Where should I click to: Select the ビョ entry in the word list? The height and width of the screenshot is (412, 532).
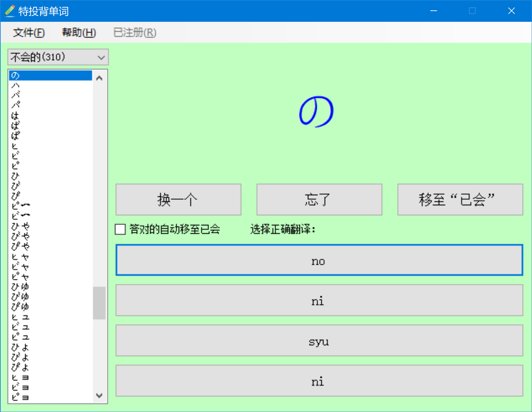(x=50, y=387)
